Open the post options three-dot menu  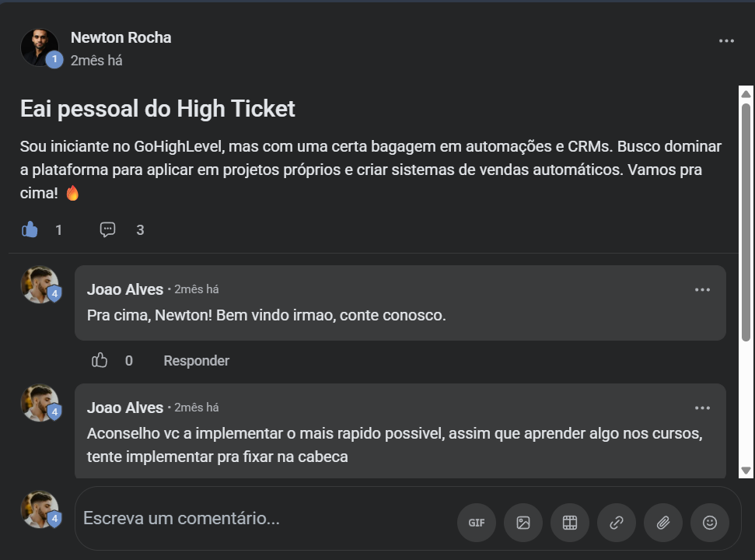[726, 41]
